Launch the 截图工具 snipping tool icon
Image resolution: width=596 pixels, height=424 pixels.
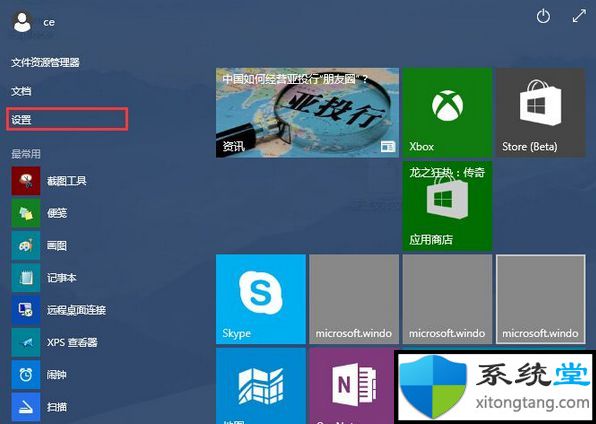[x=26, y=181]
